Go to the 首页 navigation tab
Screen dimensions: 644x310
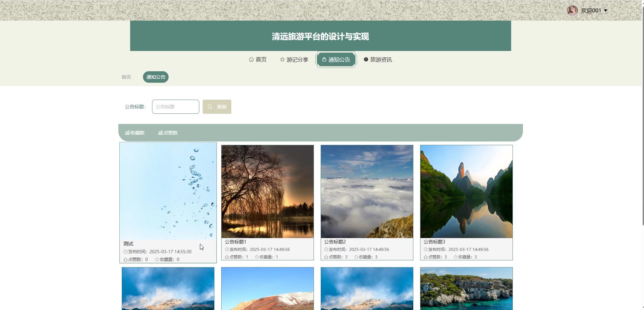[x=258, y=59]
